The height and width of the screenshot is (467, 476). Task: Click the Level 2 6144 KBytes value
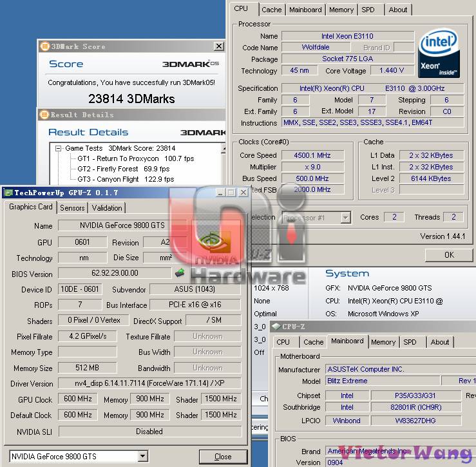431,178
